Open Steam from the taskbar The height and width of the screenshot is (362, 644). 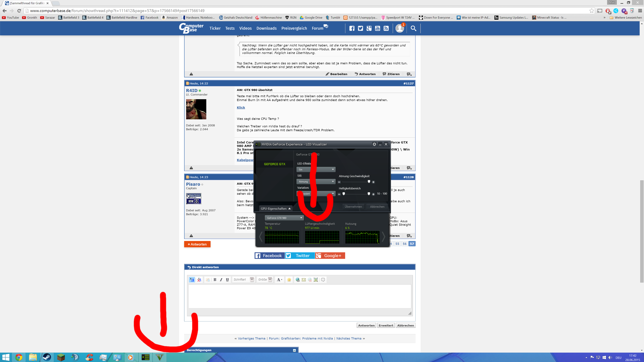(47, 357)
